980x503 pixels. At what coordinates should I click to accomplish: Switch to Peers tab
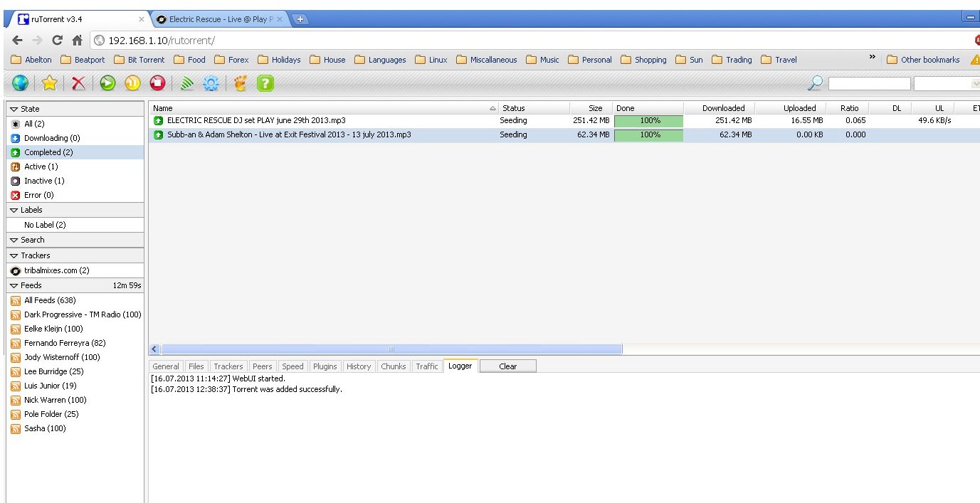click(263, 366)
